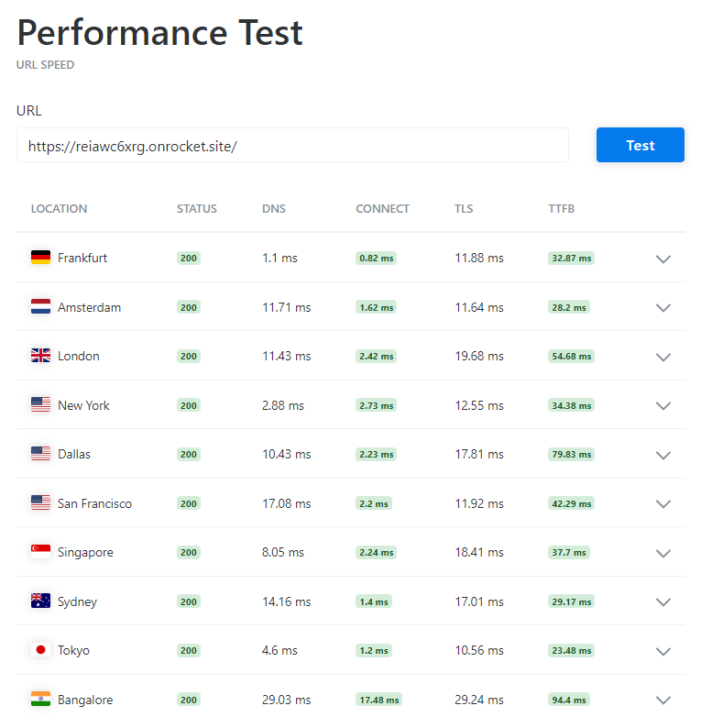The image size is (701, 728).
Task: Click the Japanese flag beside Tokyo
Action: pyautogui.click(x=40, y=649)
